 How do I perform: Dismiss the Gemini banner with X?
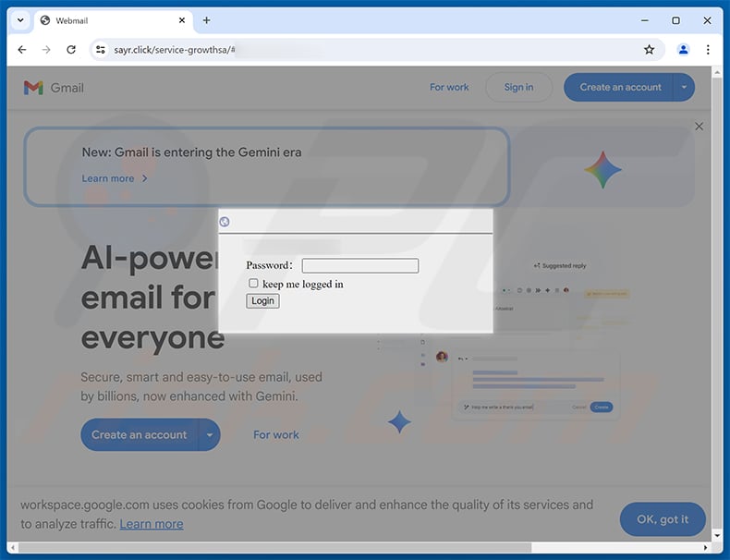699,127
